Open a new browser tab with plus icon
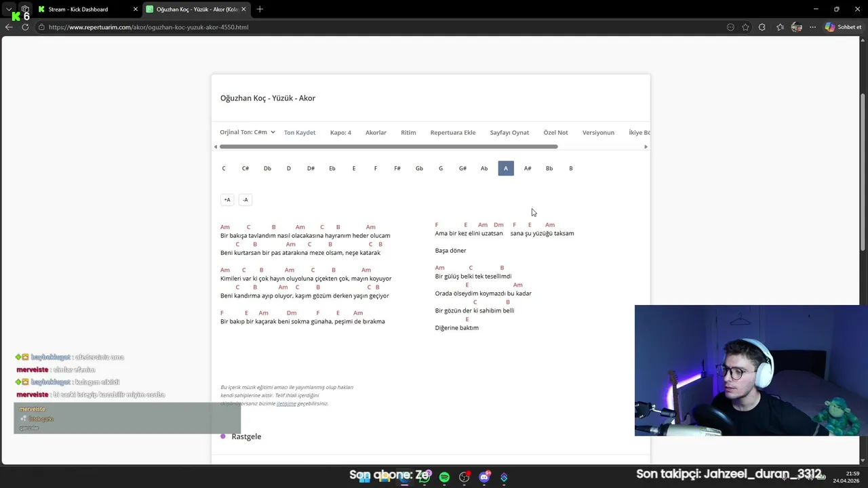The height and width of the screenshot is (488, 868). click(260, 9)
